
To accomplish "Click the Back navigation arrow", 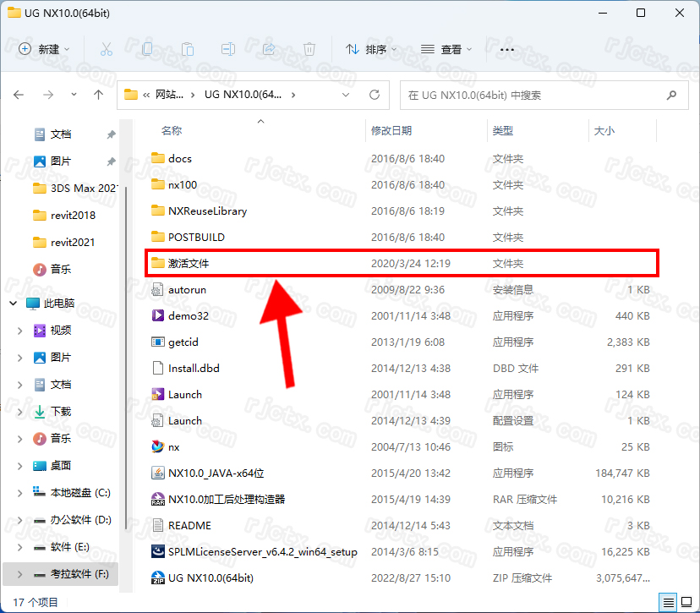I will coord(19,95).
